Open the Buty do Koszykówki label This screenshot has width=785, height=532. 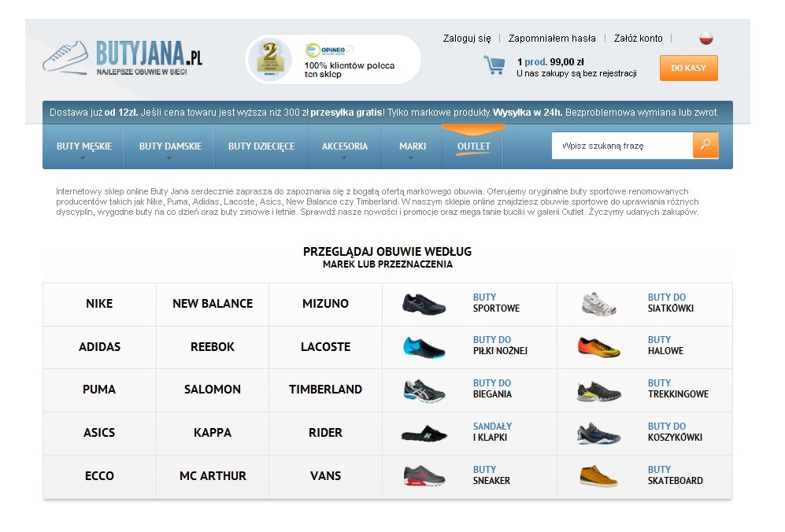click(x=675, y=431)
